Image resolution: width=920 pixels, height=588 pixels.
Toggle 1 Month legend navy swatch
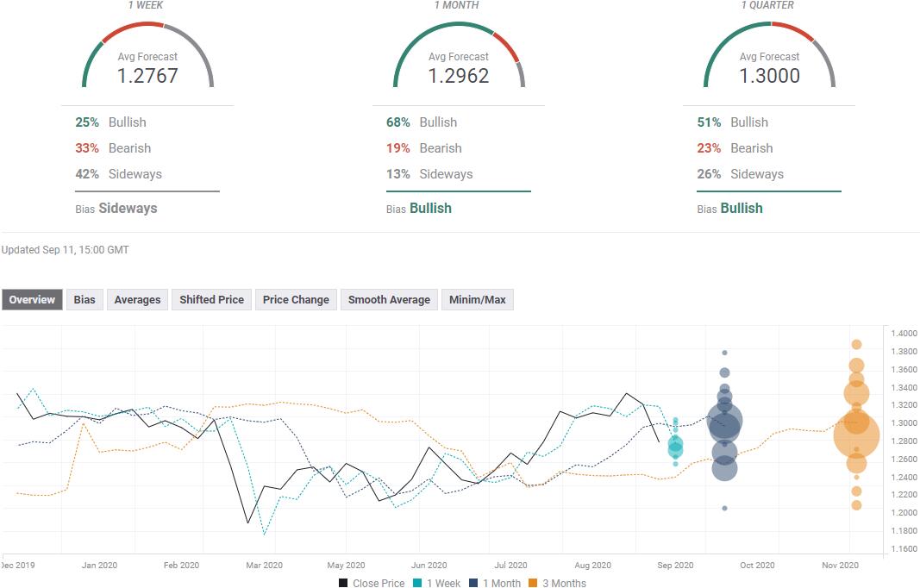pyautogui.click(x=473, y=583)
